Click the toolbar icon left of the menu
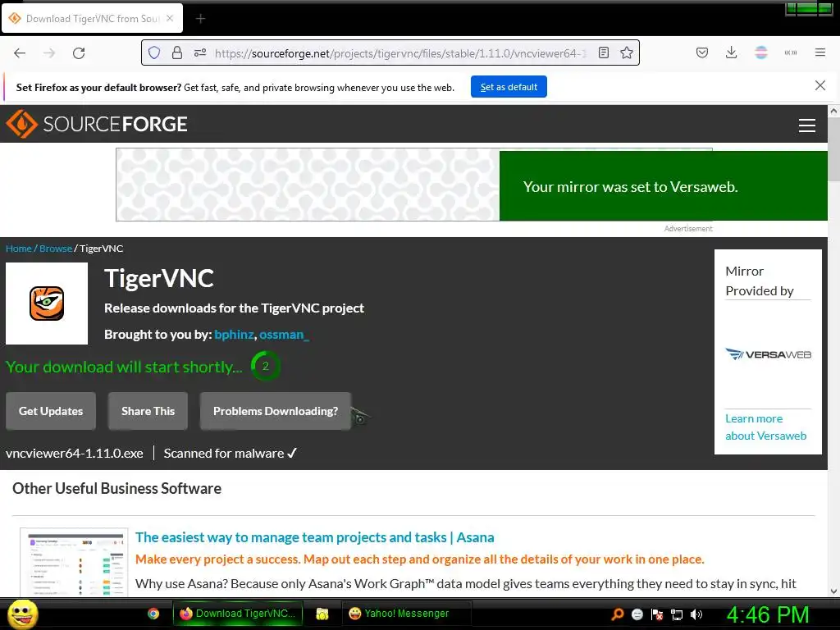This screenshot has height=630, width=840. [791, 52]
